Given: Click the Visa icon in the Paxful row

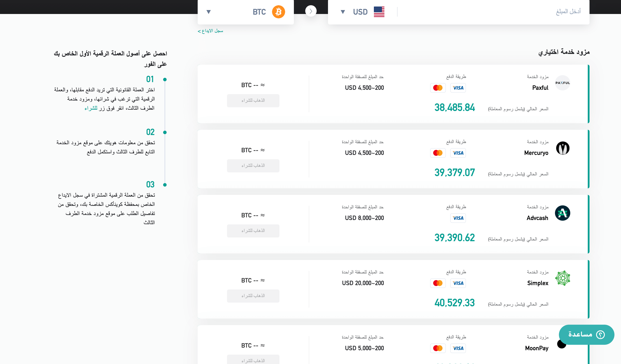Looking at the screenshot, I should 458,88.
